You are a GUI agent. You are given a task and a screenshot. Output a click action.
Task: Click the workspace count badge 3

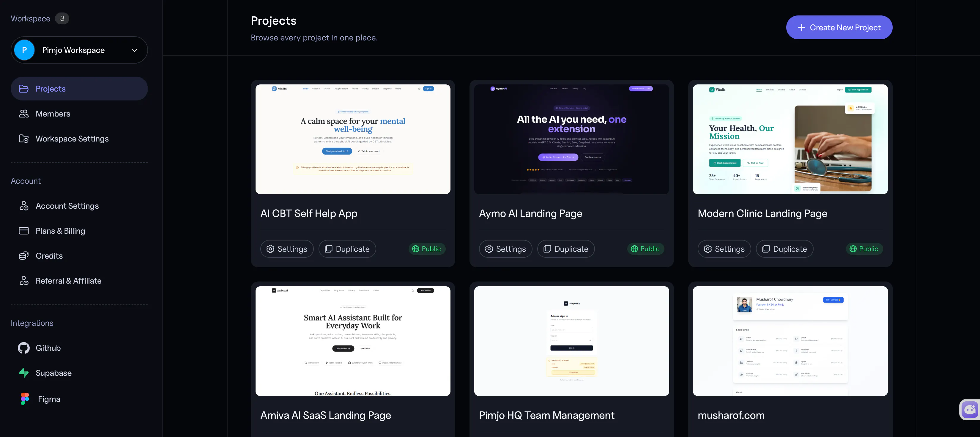(x=62, y=18)
